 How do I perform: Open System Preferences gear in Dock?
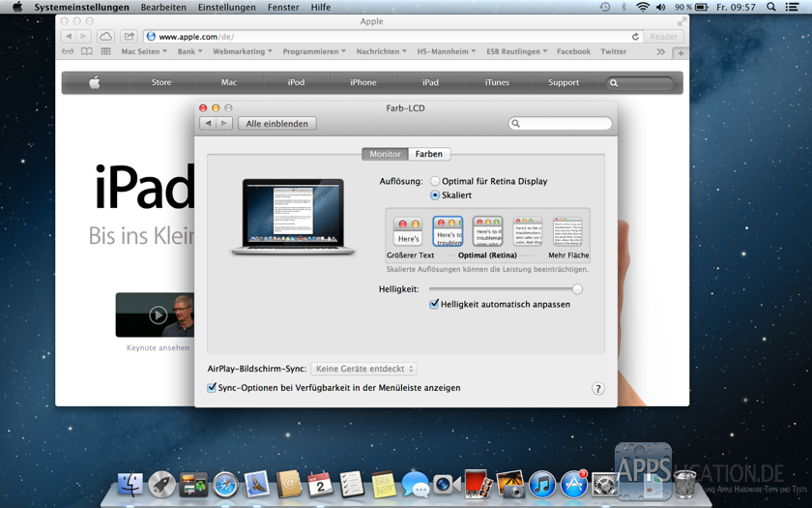tap(603, 485)
